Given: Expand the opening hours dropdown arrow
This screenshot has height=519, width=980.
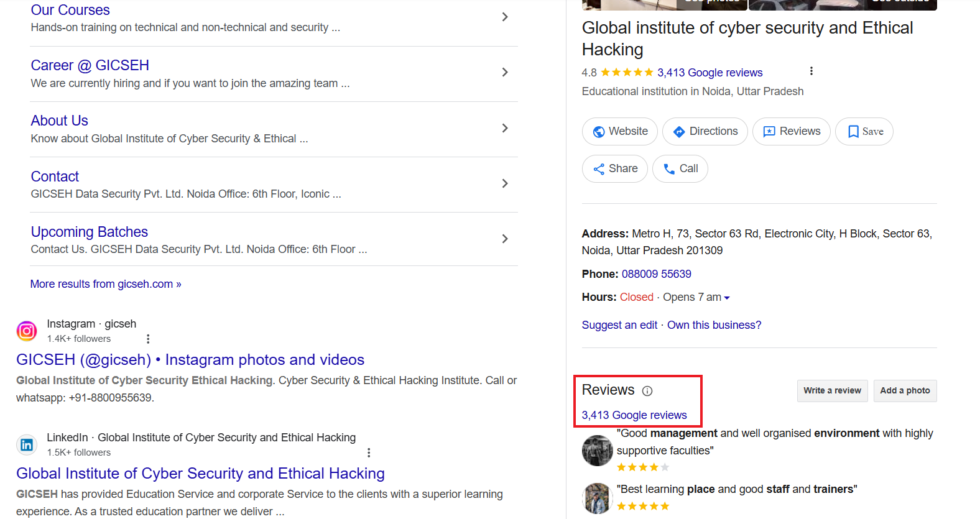Looking at the screenshot, I should tap(727, 298).
